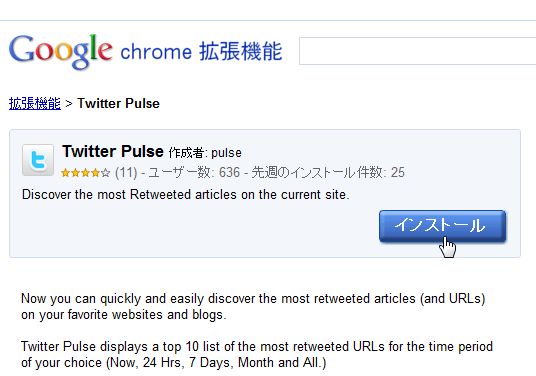Image resolution: width=536 pixels, height=376 pixels.
Task: Click the fourth gold rating star
Action: (95, 173)
